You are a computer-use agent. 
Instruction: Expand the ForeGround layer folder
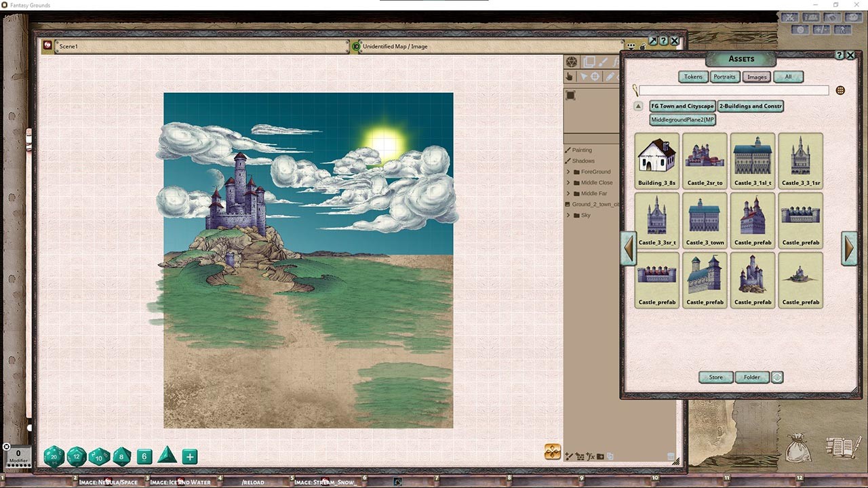tap(568, 171)
